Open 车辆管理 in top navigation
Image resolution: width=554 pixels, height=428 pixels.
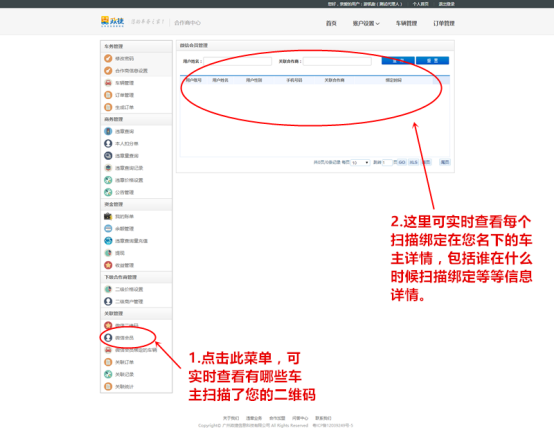406,23
